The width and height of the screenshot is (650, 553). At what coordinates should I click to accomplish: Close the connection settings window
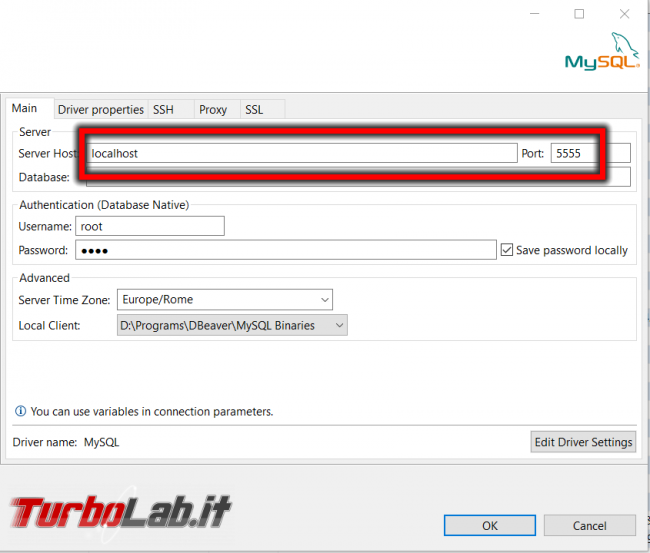click(624, 14)
